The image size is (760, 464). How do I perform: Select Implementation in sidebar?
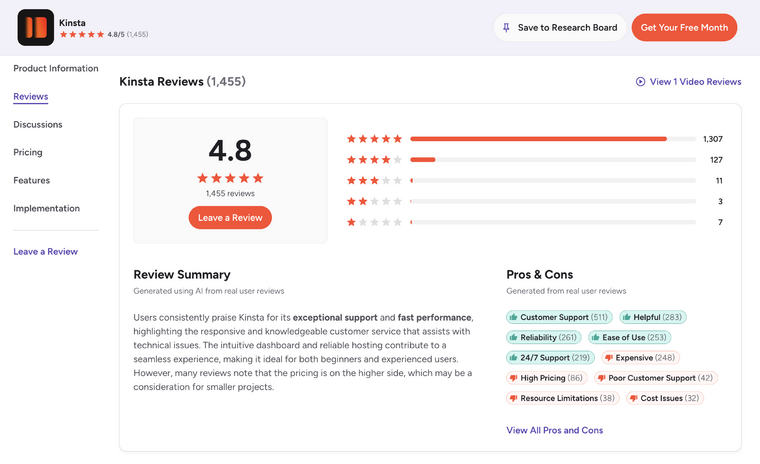[47, 208]
